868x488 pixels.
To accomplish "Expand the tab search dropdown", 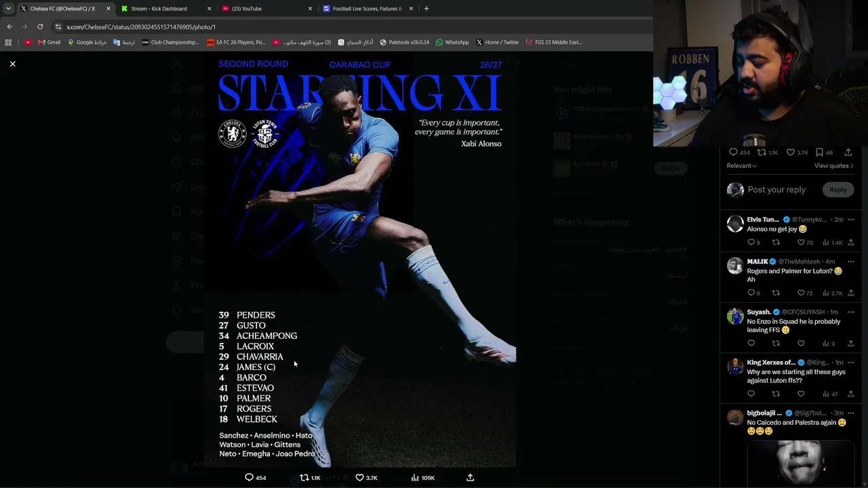I will pos(8,9).
